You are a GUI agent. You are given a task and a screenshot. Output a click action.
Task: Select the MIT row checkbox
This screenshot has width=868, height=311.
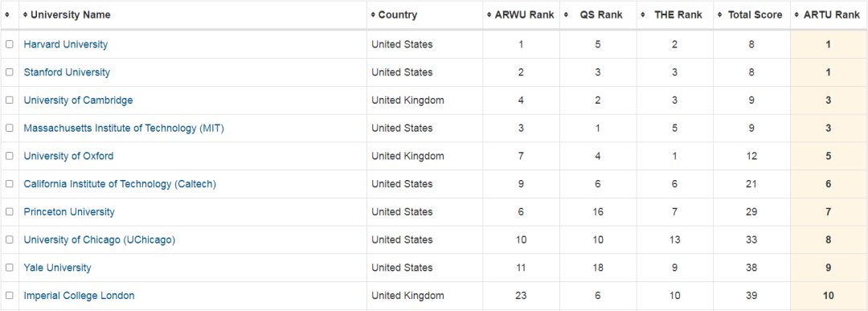tap(10, 129)
